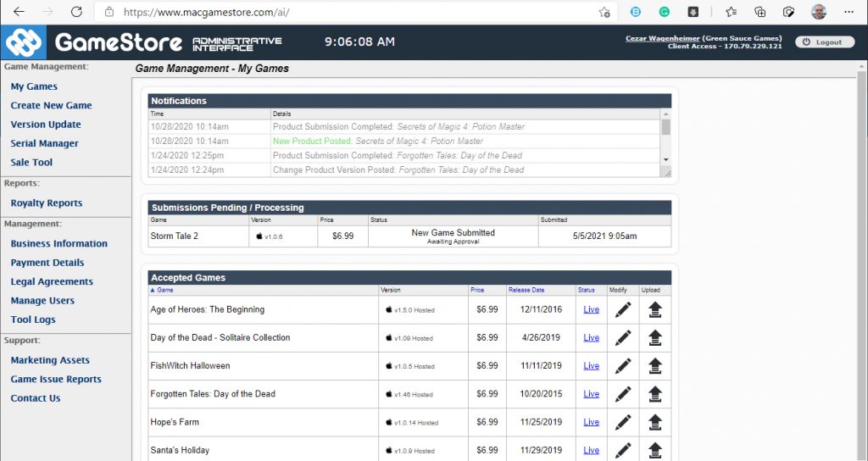
Task: Click the pencil icon for Day of the Dead Solitaire
Action: point(623,338)
